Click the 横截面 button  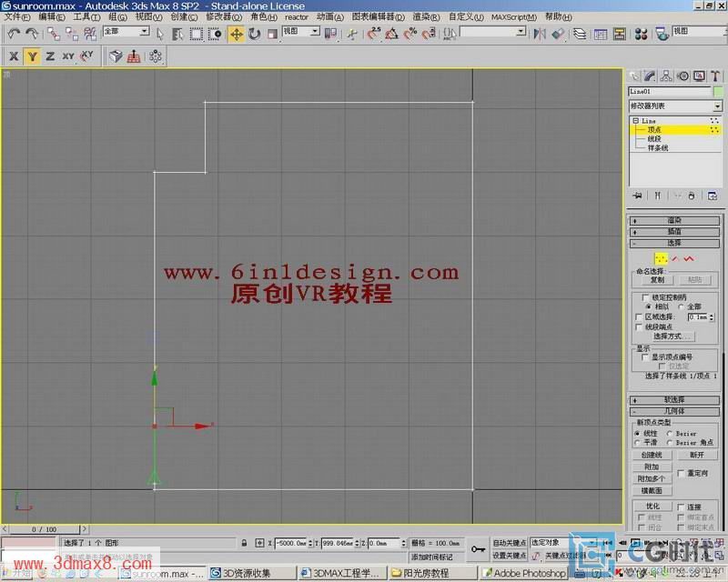(x=652, y=490)
